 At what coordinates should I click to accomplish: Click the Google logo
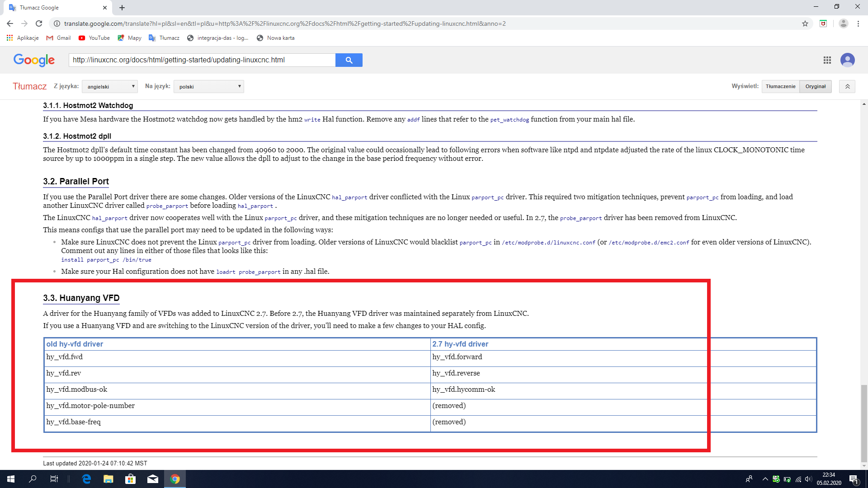coord(34,60)
